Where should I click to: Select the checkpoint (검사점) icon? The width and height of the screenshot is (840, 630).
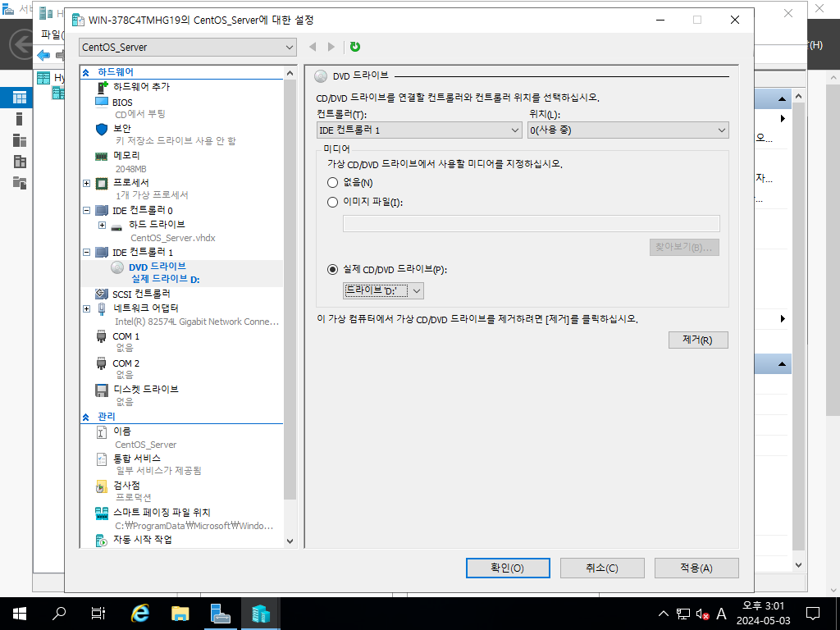pos(101,486)
